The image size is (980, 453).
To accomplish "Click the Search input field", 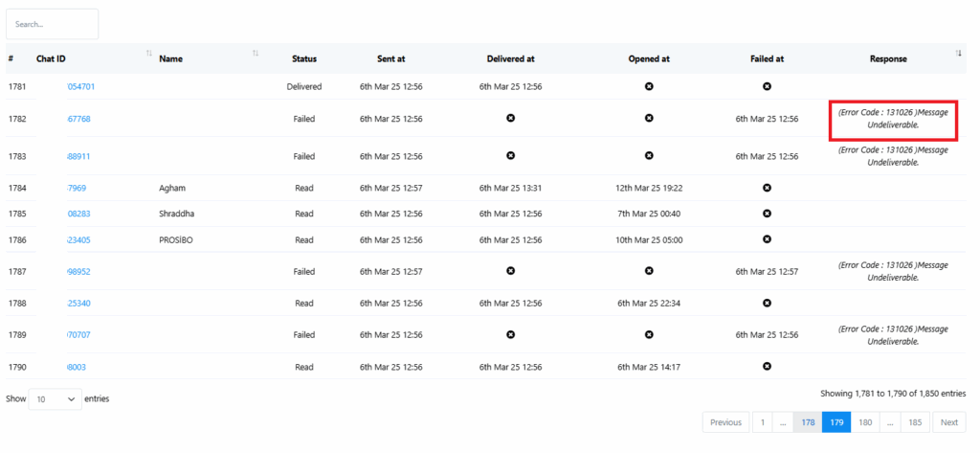I will [x=52, y=24].
